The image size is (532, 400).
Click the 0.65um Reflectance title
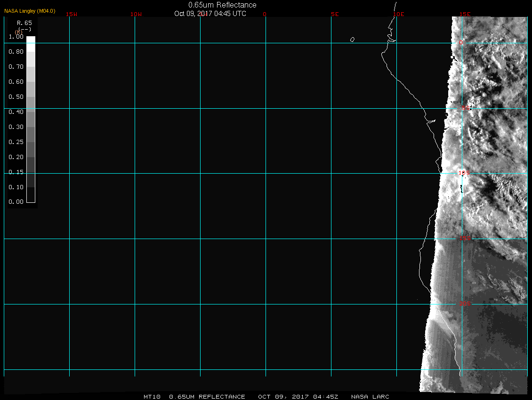pyautogui.click(x=222, y=5)
